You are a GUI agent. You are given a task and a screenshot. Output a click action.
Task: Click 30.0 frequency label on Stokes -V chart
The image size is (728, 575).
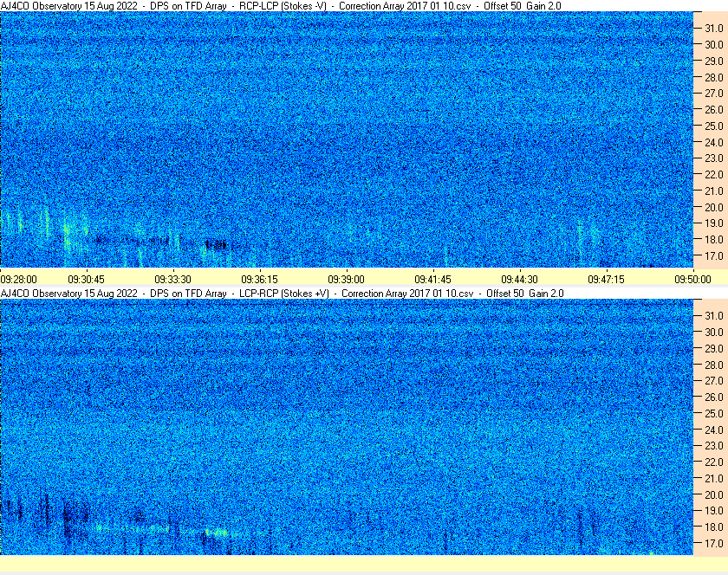pyautogui.click(x=714, y=44)
